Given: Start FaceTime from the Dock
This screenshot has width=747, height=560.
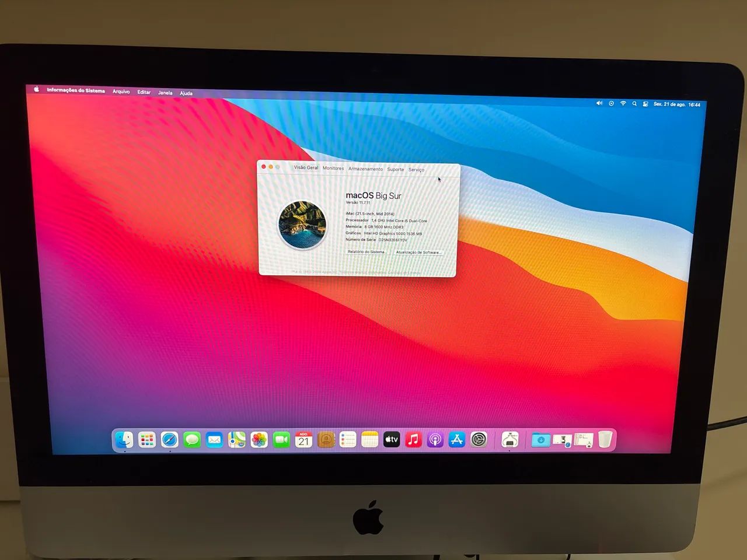Looking at the screenshot, I should pyautogui.click(x=281, y=440).
